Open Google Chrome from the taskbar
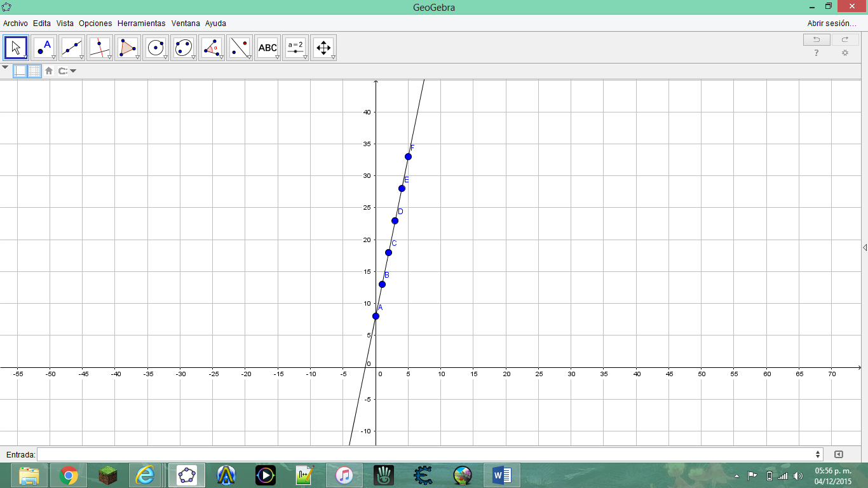The width and height of the screenshot is (868, 488). [x=69, y=475]
